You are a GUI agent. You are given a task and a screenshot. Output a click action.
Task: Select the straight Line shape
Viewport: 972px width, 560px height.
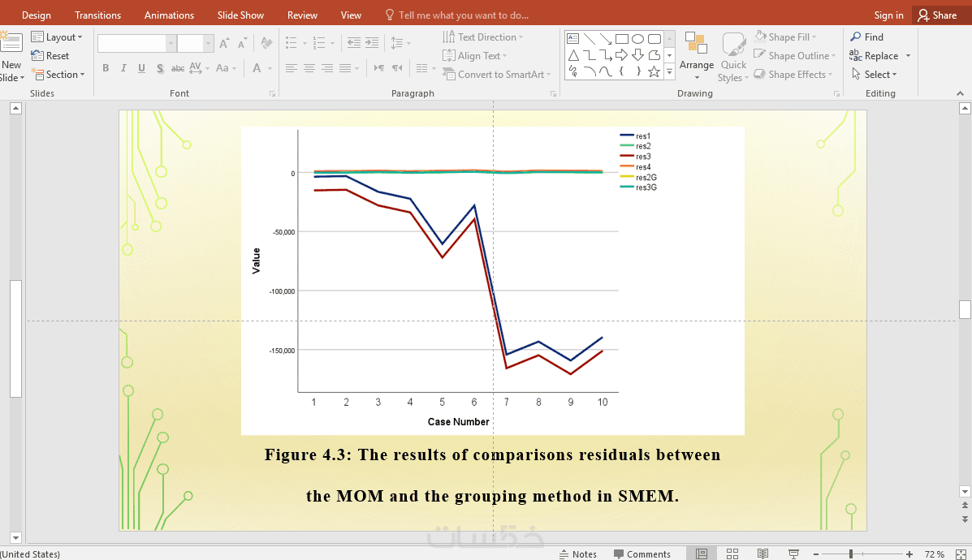pos(590,38)
